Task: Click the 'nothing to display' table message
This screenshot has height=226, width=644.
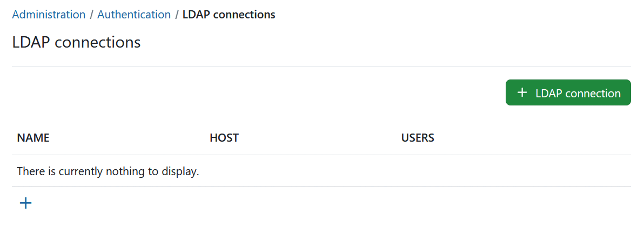Action: click(x=108, y=172)
